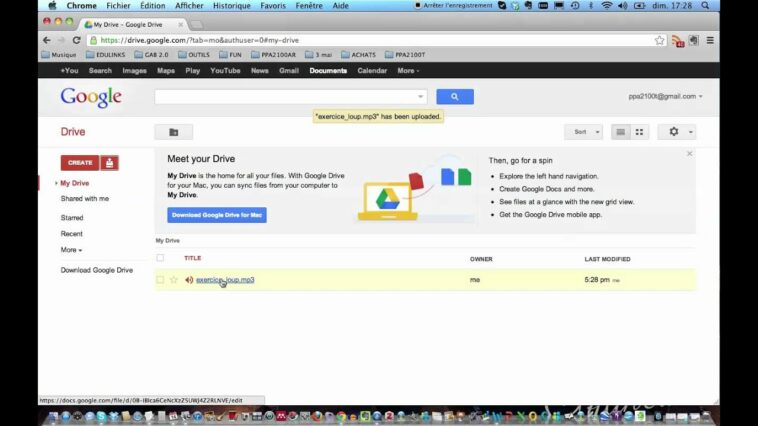Click the audio speaker icon of exercice_loup.mp3
Viewport: 758px width, 426px height.
coord(189,279)
